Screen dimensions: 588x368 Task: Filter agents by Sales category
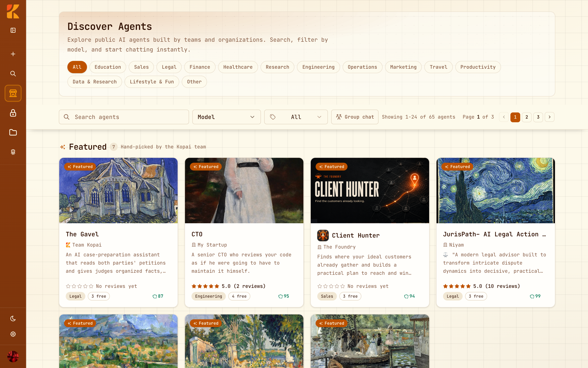(141, 67)
